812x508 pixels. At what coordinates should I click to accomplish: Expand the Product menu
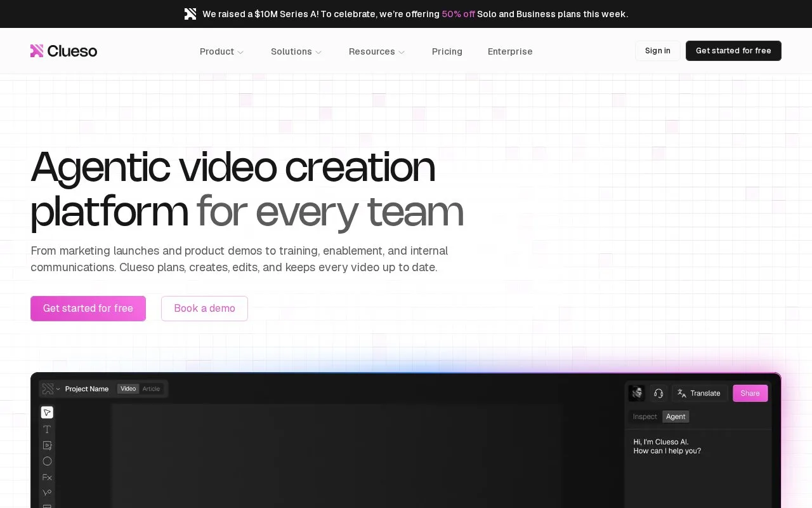(221, 51)
